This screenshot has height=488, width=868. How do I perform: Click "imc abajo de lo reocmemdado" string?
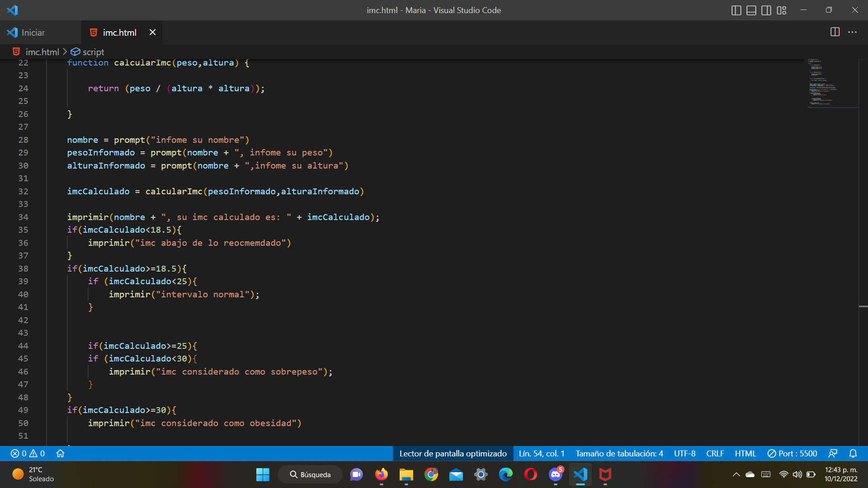[x=211, y=243]
